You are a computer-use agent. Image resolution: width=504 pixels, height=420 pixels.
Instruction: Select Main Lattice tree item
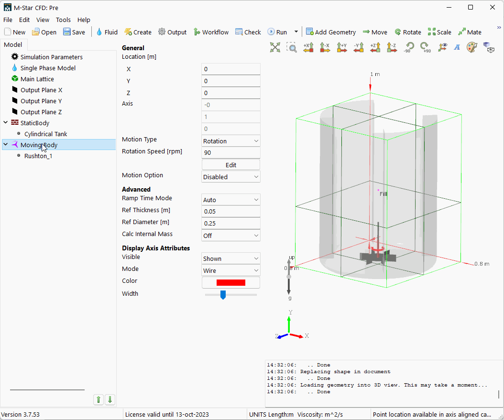coord(37,79)
